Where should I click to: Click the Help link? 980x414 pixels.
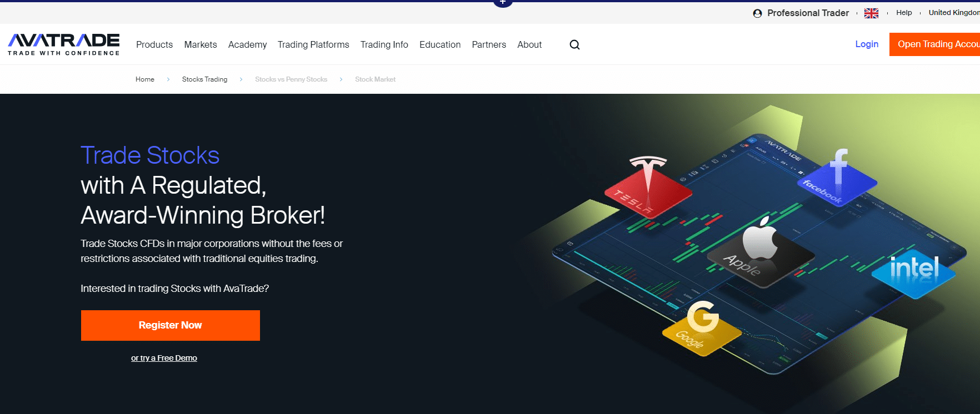904,13
